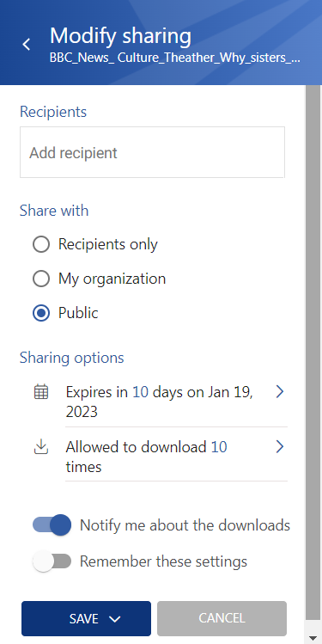Expand the allowed downloads chevron
322x644 pixels.
(280, 446)
